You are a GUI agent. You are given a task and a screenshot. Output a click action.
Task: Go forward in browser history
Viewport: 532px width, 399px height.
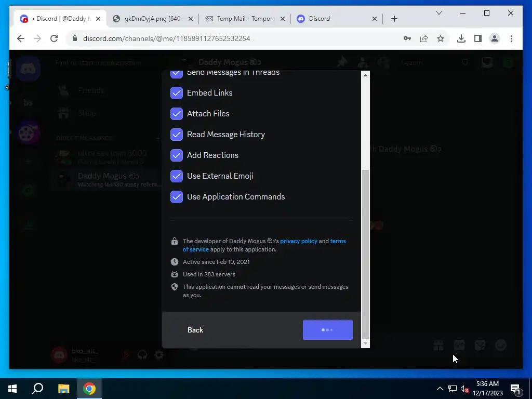click(x=37, y=38)
